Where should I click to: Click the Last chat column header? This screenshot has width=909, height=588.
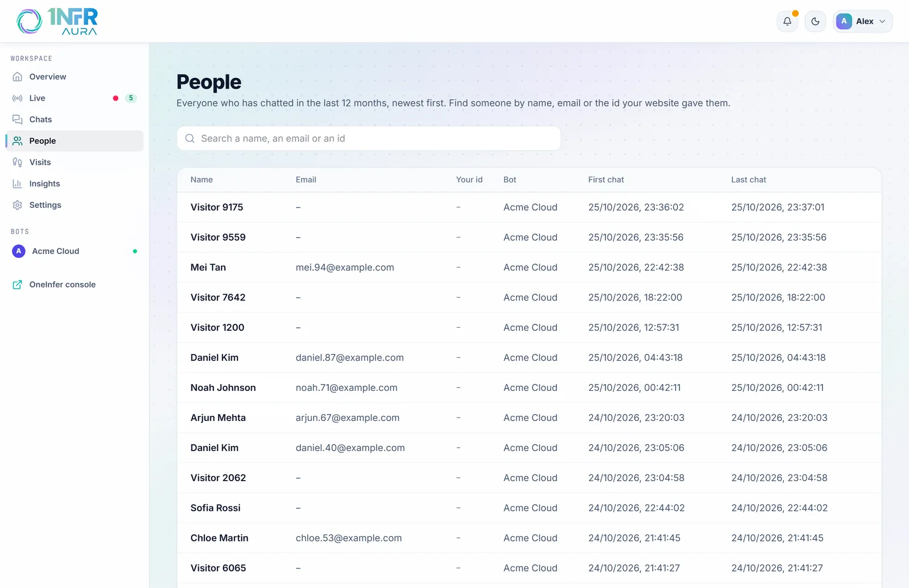click(748, 180)
